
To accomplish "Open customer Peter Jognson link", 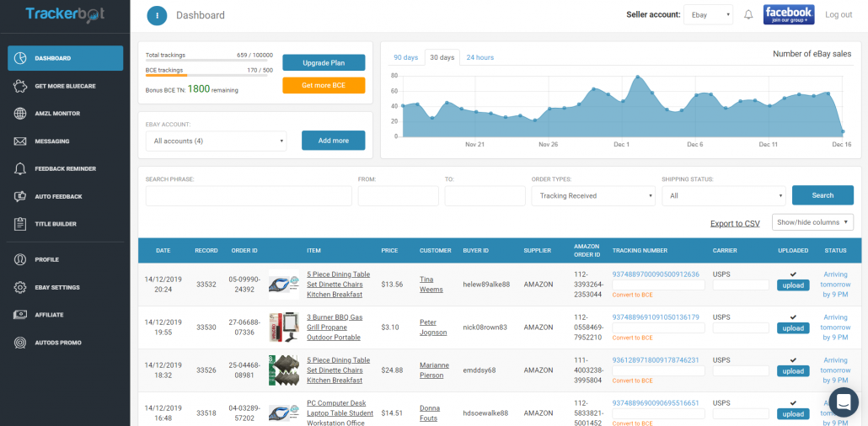I will point(433,327).
